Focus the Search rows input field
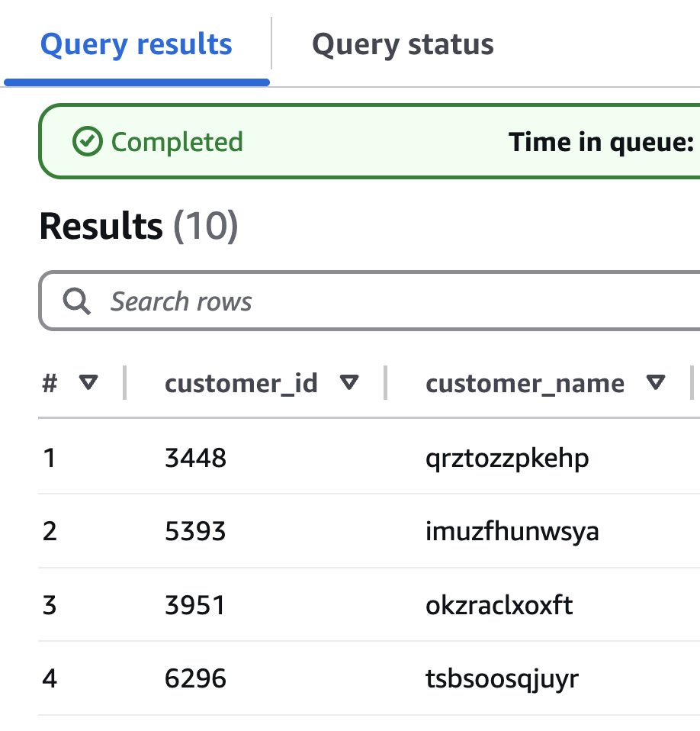The width and height of the screenshot is (700, 731). 371,301
